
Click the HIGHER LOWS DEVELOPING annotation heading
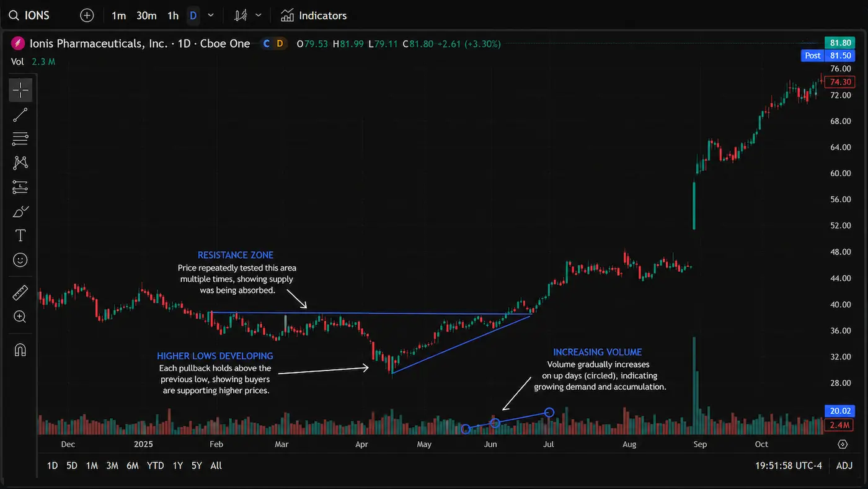point(215,356)
